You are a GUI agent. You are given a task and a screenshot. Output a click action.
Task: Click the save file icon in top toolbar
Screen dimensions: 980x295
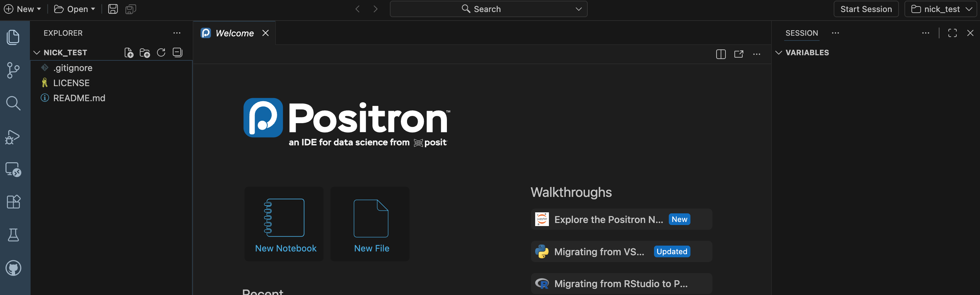click(113, 9)
